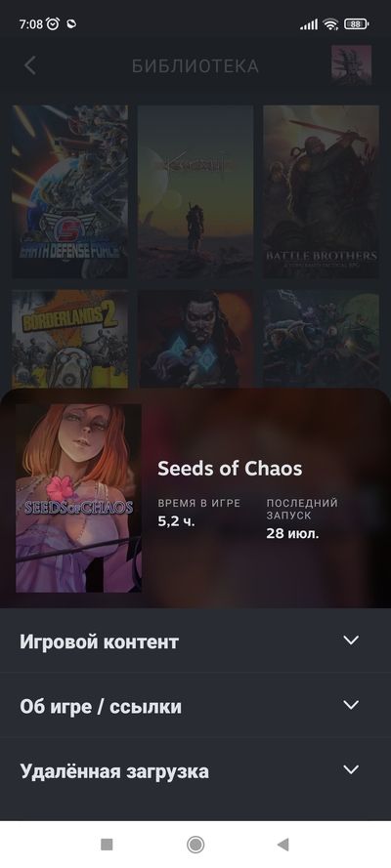391x868 pixels.
Task: Open the profile avatar at top right
Action: coord(351,65)
